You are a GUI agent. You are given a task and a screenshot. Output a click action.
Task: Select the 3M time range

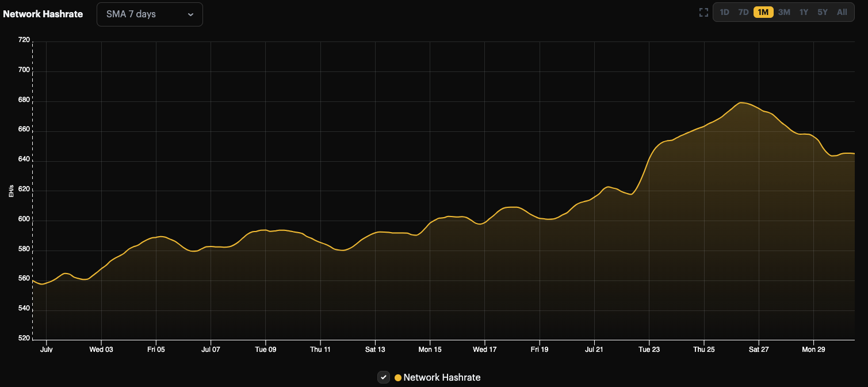tap(783, 12)
